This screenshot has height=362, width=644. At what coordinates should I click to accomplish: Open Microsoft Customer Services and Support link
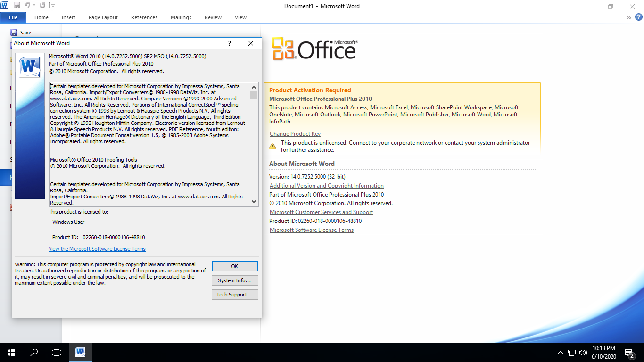[x=321, y=212]
